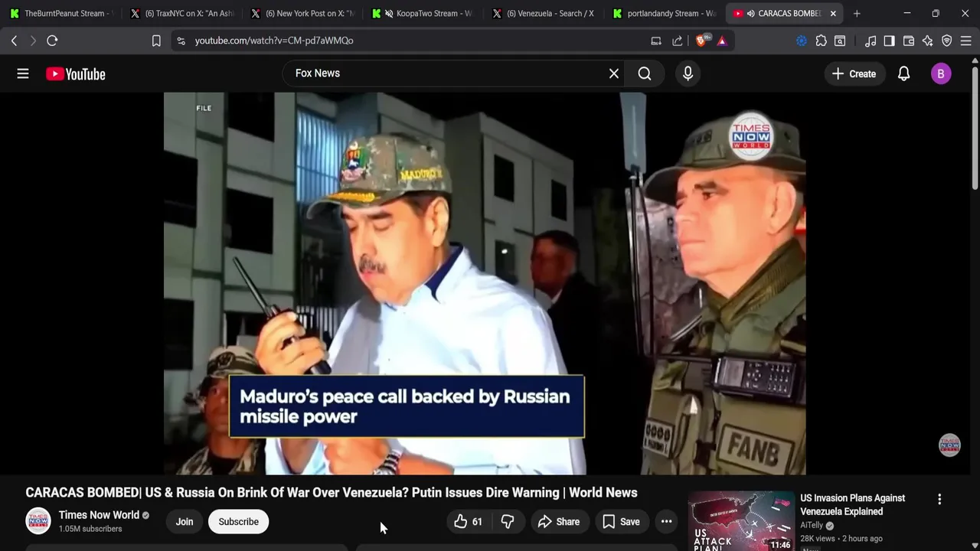This screenshot has height=551, width=980.
Task: Go back in browser history
Action: pyautogui.click(x=14, y=41)
